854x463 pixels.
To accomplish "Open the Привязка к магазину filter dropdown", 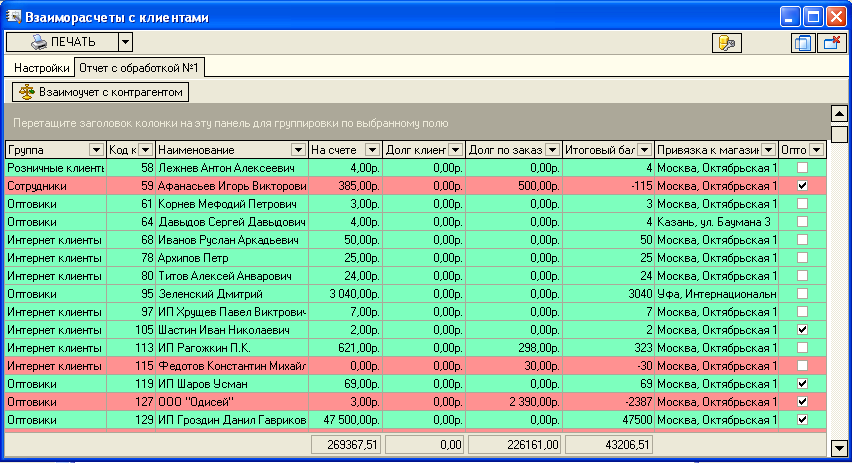I will pyautogui.click(x=768, y=150).
